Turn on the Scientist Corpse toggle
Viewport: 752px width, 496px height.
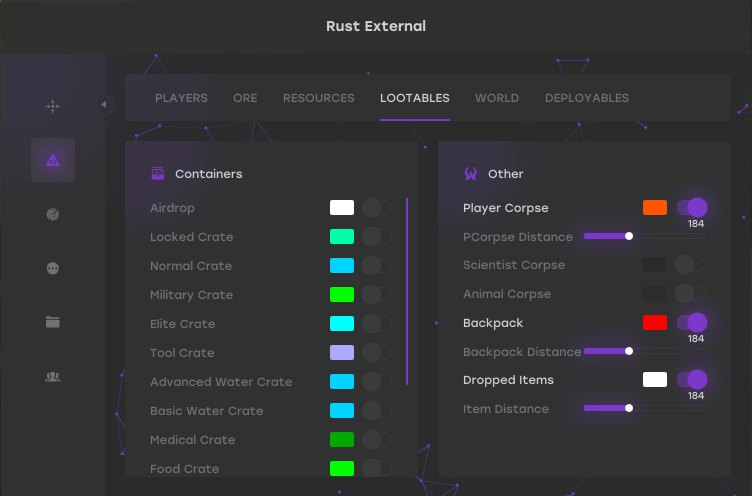coord(691,265)
